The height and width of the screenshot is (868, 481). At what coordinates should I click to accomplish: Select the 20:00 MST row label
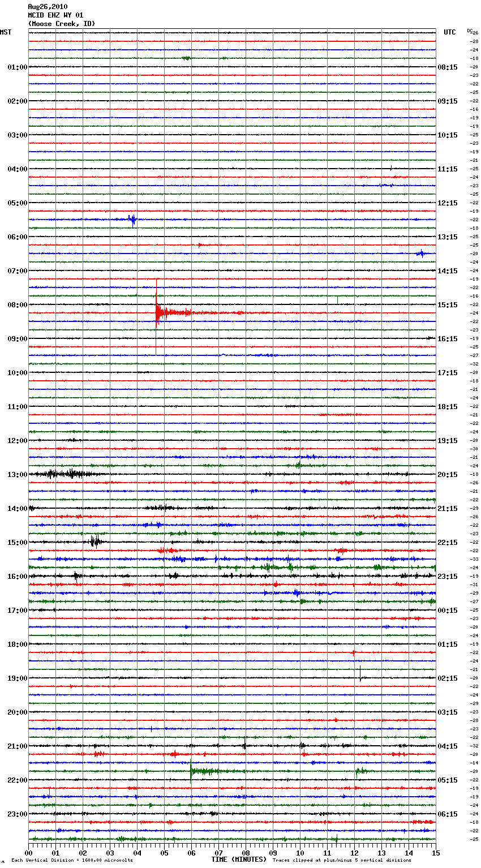tap(18, 712)
